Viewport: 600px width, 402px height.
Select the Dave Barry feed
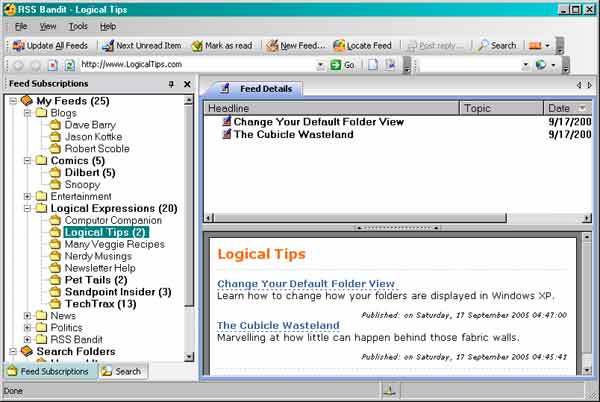pyautogui.click(x=90, y=125)
